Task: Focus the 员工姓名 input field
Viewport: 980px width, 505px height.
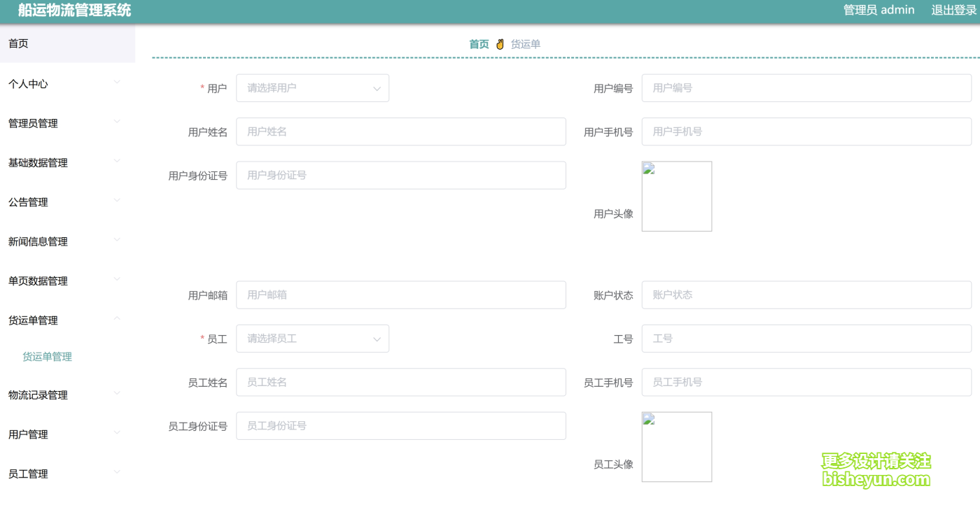Action: click(401, 383)
